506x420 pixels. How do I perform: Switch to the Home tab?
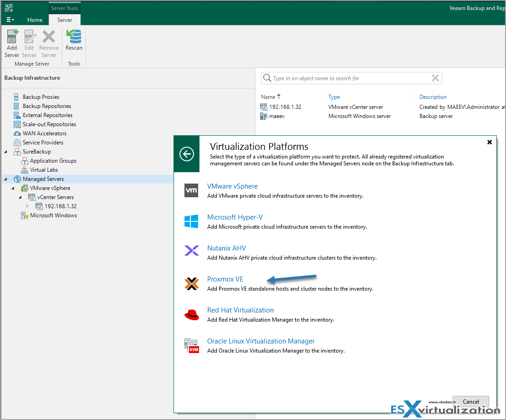coord(35,20)
